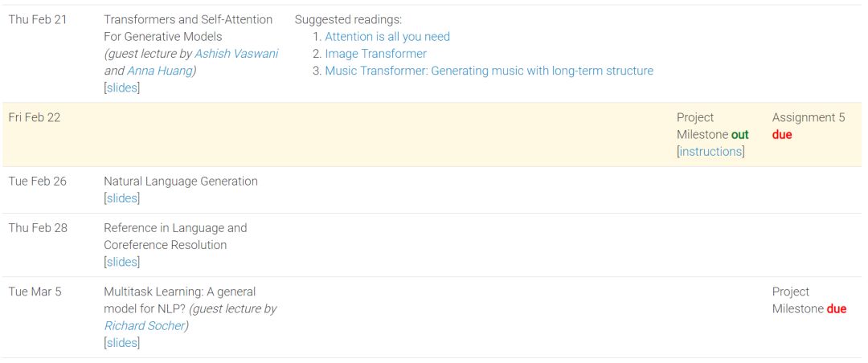Open Music Transformer reading link
The width and height of the screenshot is (868, 363).
(x=489, y=71)
